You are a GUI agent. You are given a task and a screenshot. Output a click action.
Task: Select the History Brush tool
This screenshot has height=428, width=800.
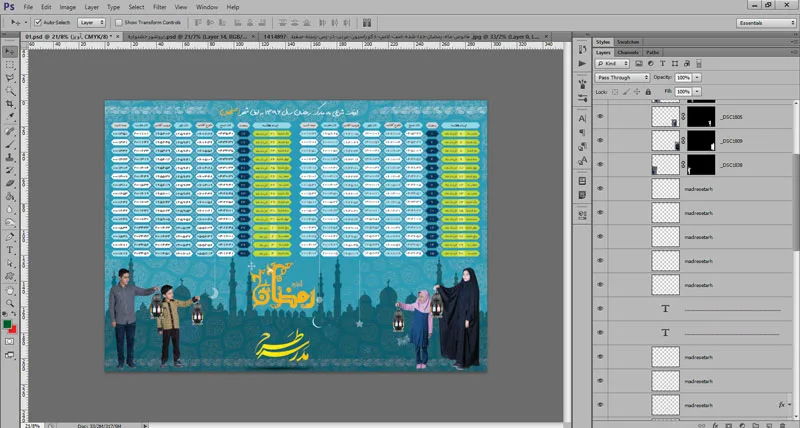pyautogui.click(x=10, y=171)
